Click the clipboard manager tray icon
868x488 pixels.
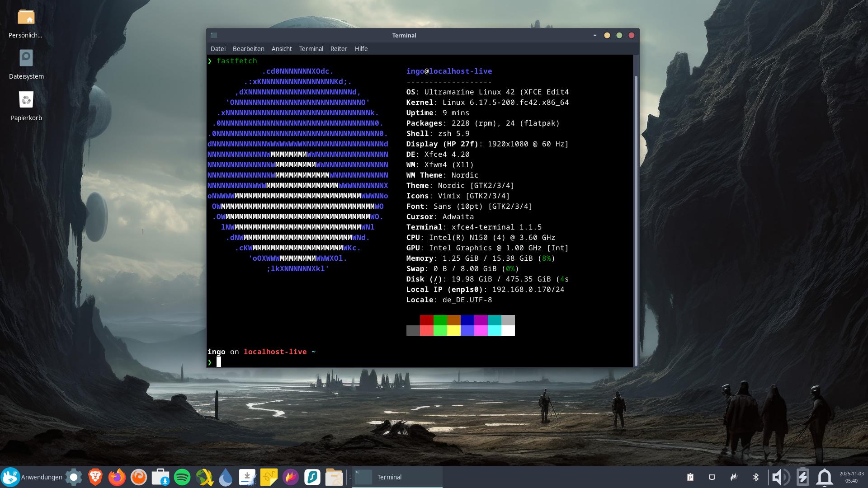[690, 477]
